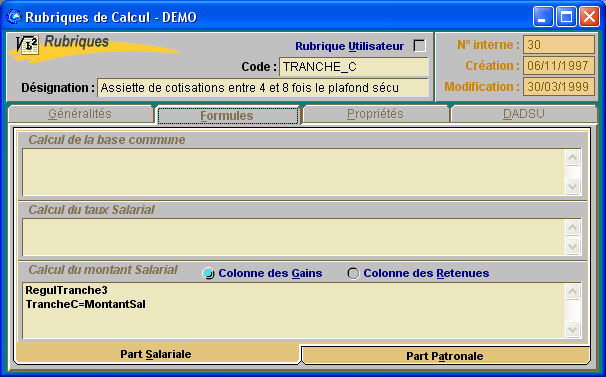Viewport: 606px width, 377px height.
Task: Select the Colonne des Gains radio button
Action: pos(208,273)
